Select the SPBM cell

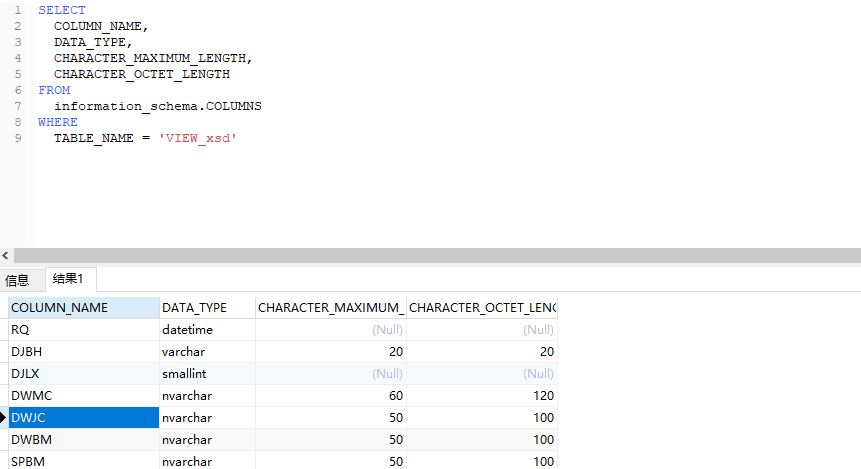tap(84, 461)
